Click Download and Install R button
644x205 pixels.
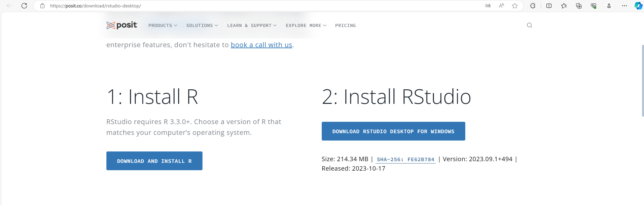(x=154, y=161)
